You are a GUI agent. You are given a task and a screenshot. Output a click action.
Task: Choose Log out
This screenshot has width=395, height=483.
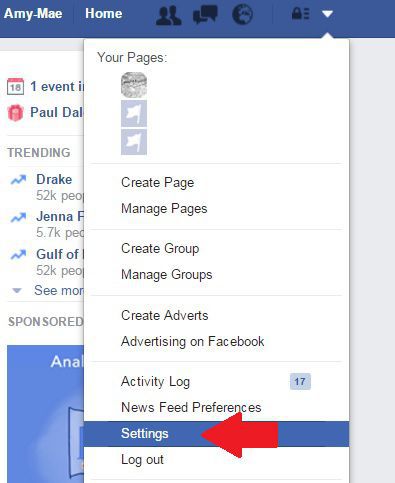pyautogui.click(x=142, y=460)
